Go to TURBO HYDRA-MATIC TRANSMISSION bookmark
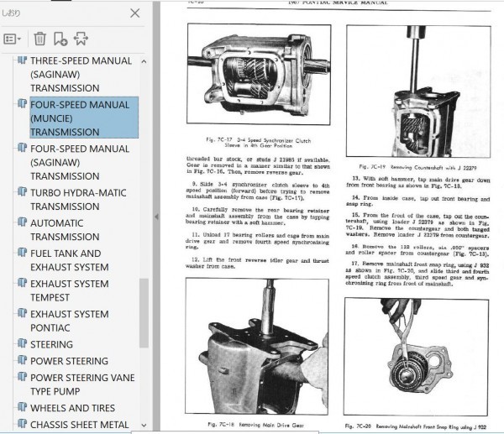Image resolution: width=504 pixels, height=434 pixels. coord(78,200)
